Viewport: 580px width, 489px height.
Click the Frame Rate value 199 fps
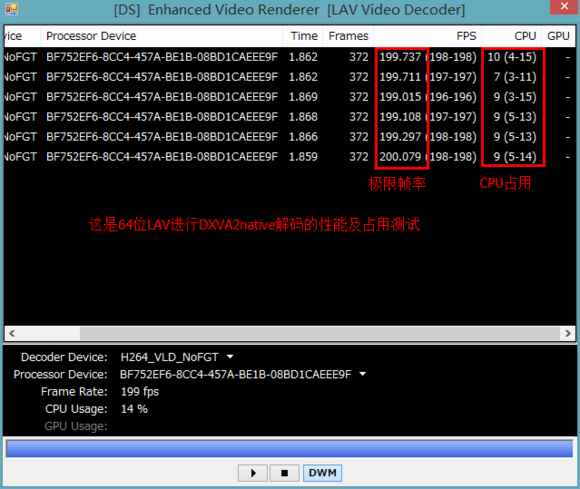(140, 392)
